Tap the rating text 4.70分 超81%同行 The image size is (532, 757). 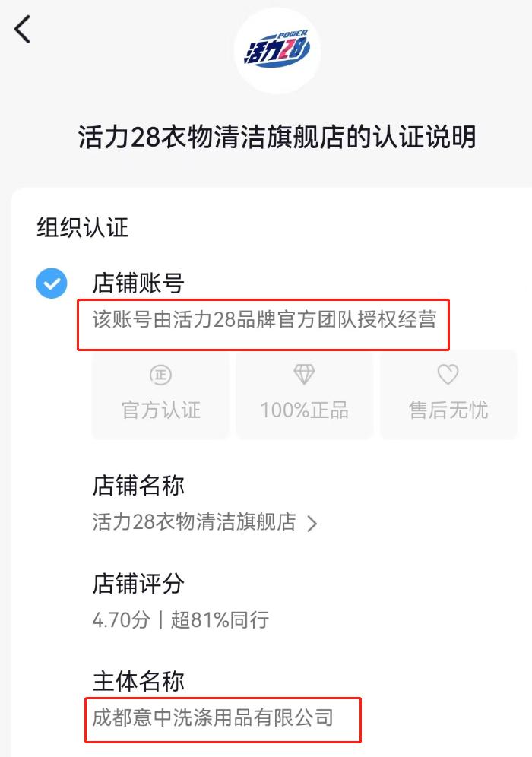[x=181, y=620]
